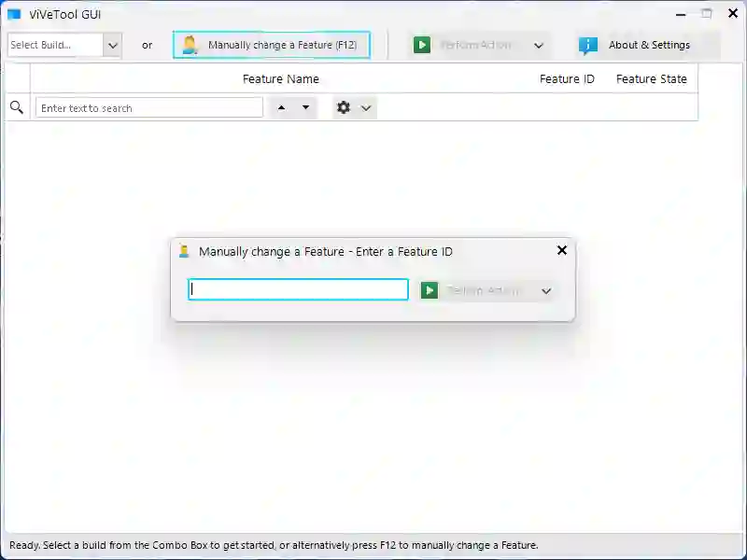
Task: Click the user icon in the dialog title
Action: tap(184, 251)
